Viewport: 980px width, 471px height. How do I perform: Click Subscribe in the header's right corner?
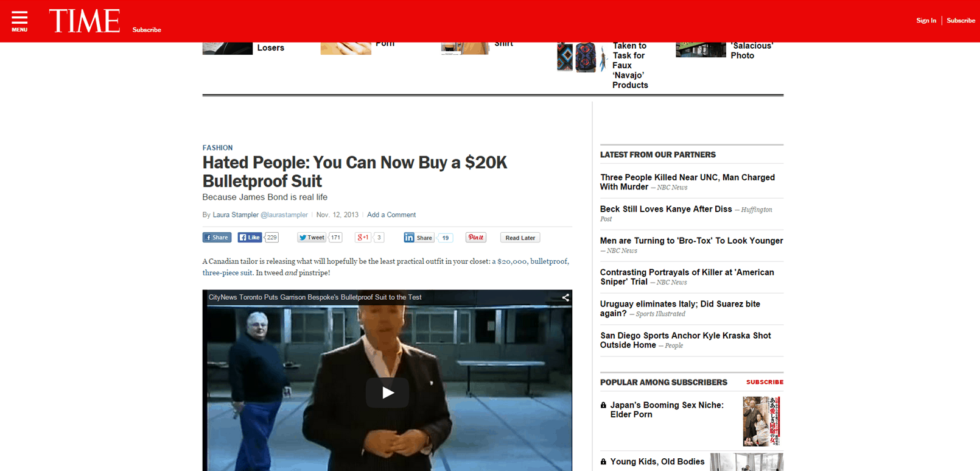[x=961, y=21]
